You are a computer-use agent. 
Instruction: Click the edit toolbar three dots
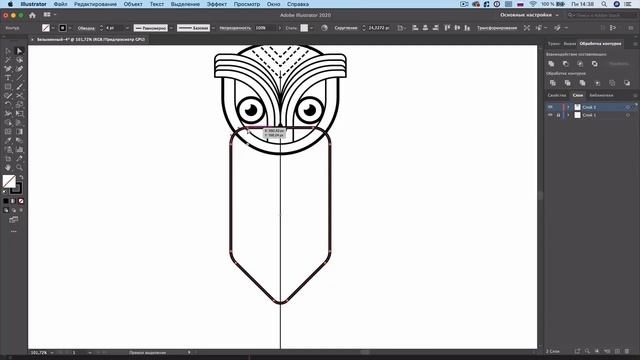point(13,231)
